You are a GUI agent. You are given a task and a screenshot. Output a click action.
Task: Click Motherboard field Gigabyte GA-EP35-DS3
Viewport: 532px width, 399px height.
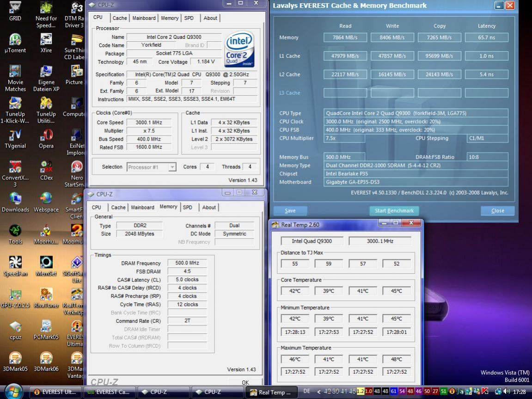pyautogui.click(x=416, y=182)
